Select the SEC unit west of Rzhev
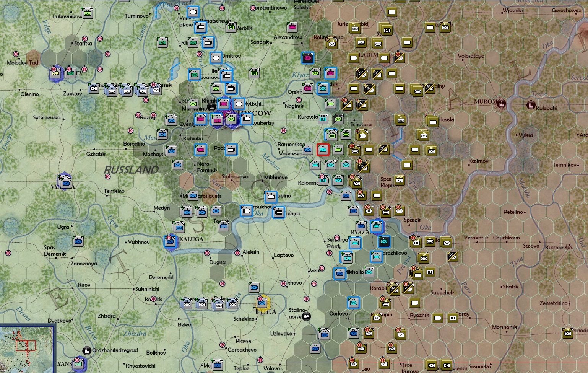The height and width of the screenshot is (373, 588). point(56,73)
